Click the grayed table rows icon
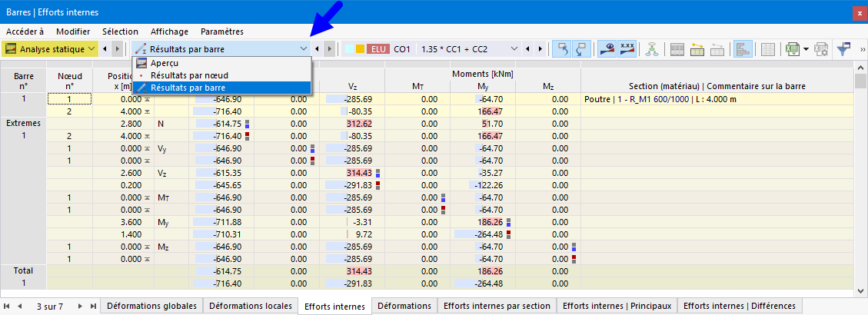Viewport: 868px width, 315px height. 717,48
